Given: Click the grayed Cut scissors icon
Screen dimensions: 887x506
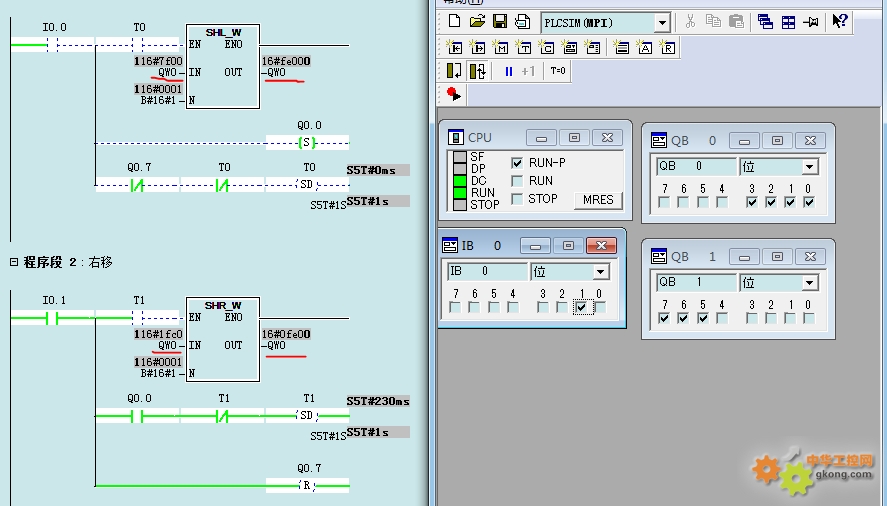Looking at the screenshot, I should 690,22.
